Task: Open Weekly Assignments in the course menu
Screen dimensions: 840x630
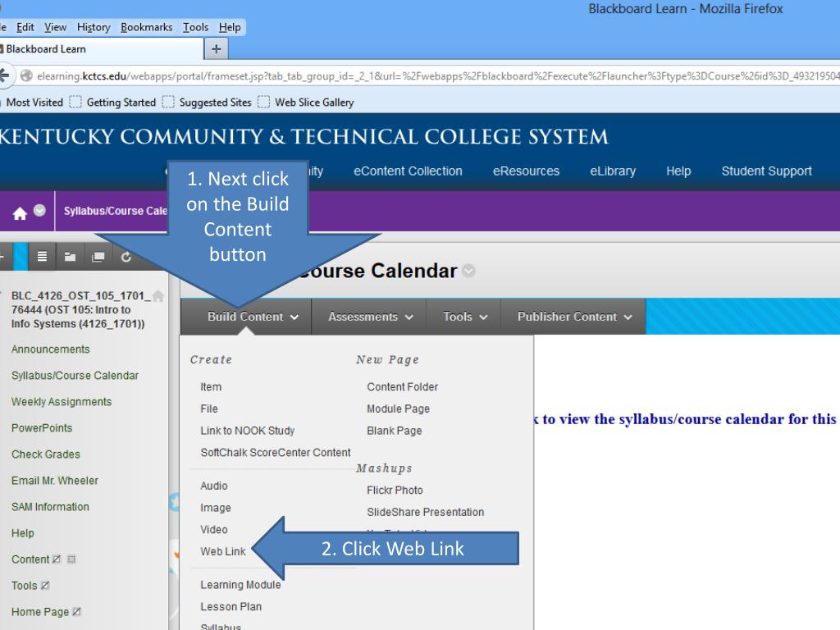Action: click(x=62, y=402)
